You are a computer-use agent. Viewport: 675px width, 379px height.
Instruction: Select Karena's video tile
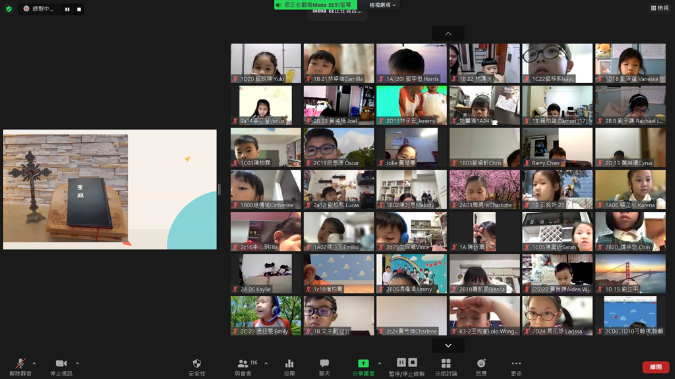coord(630,190)
